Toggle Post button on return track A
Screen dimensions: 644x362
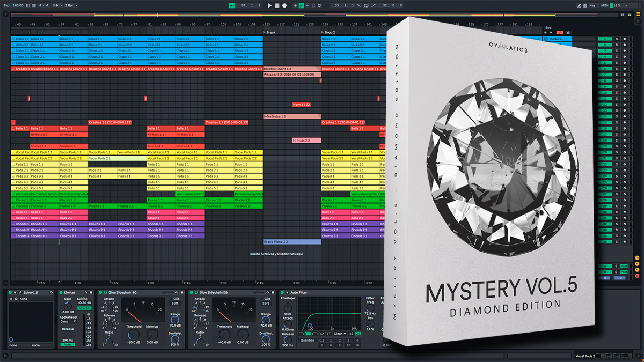coord(624,266)
